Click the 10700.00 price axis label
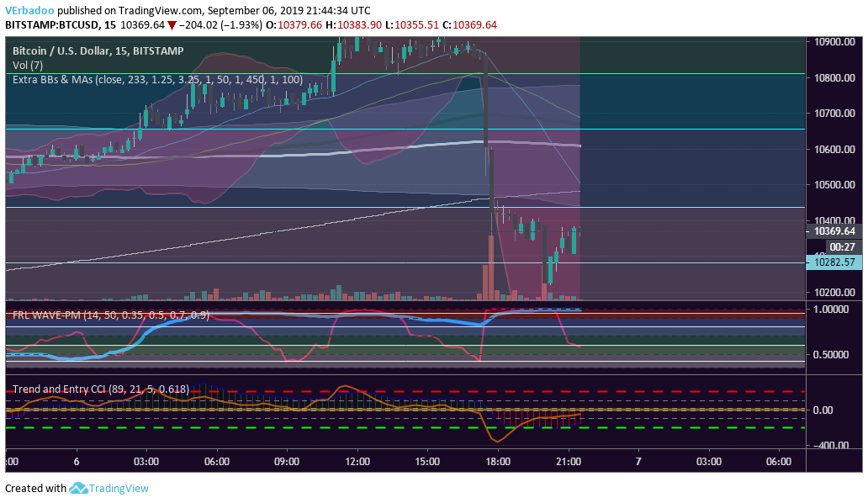The width and height of the screenshot is (868, 503). click(x=834, y=114)
